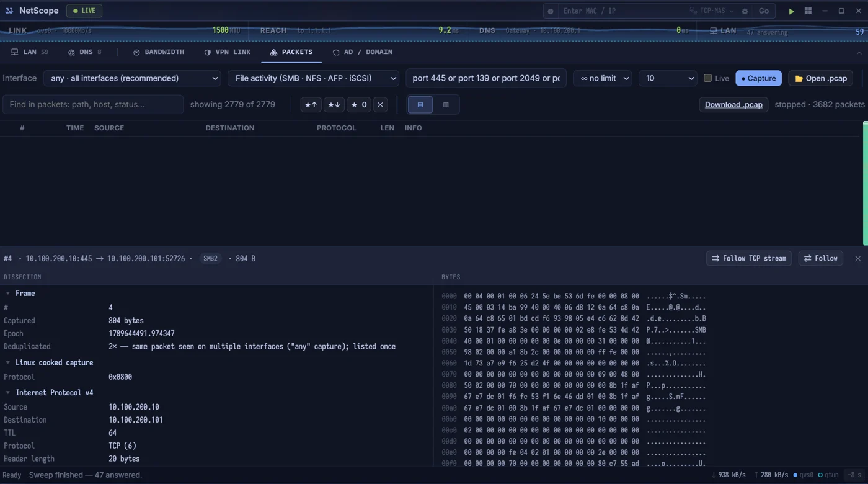Image resolution: width=868 pixels, height=484 pixels.
Task: Click the Download .pcap link
Action: pyautogui.click(x=733, y=105)
